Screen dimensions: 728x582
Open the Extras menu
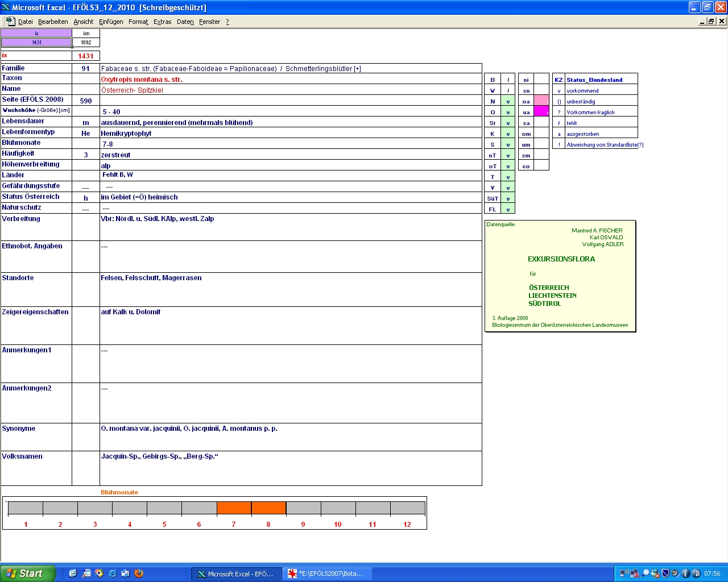point(163,22)
